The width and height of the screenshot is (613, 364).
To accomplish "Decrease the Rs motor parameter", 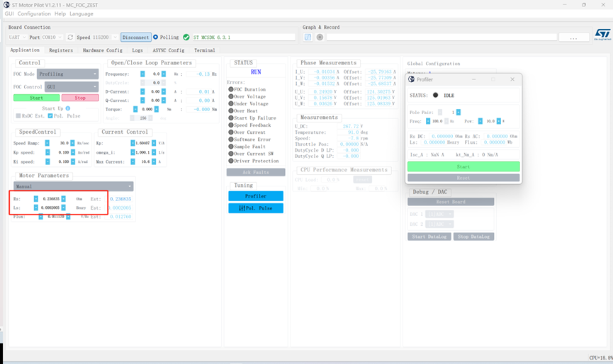I will pyautogui.click(x=36, y=199).
